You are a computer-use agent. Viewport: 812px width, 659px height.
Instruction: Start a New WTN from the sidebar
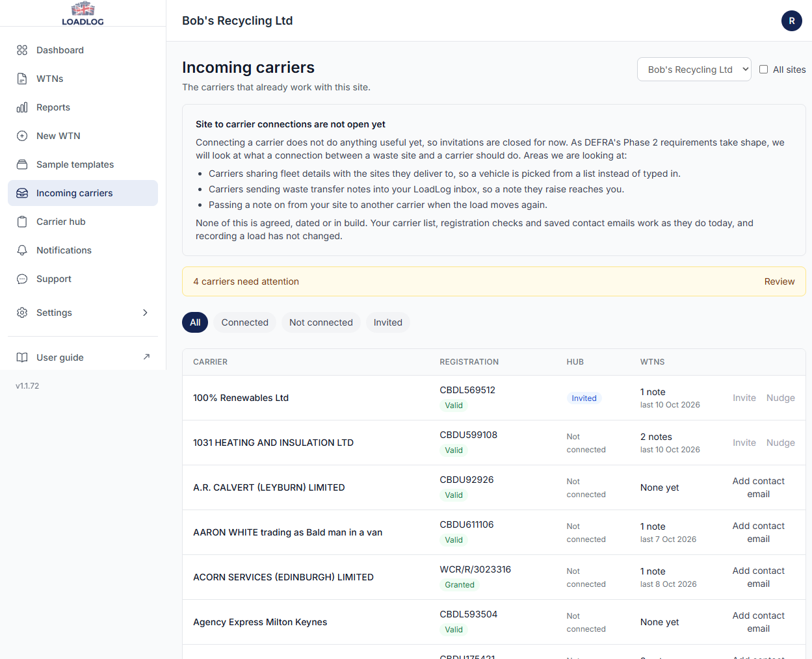click(x=83, y=136)
